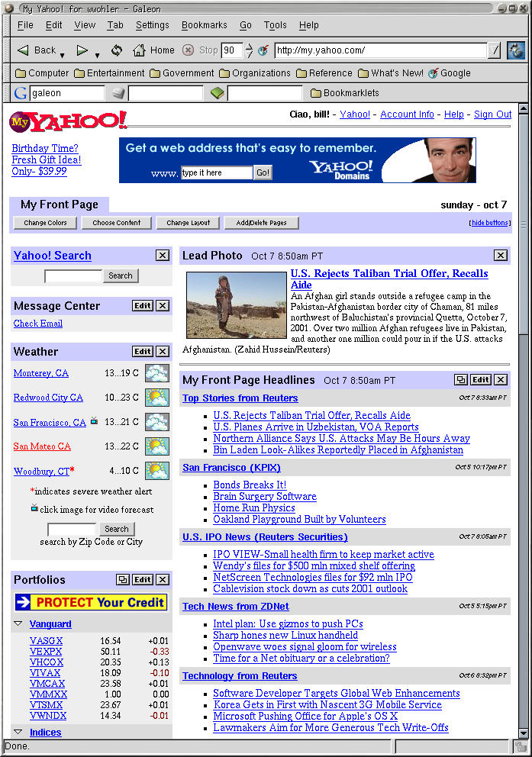Collapse the Indices portfolio section
The image size is (532, 757).
(18, 733)
